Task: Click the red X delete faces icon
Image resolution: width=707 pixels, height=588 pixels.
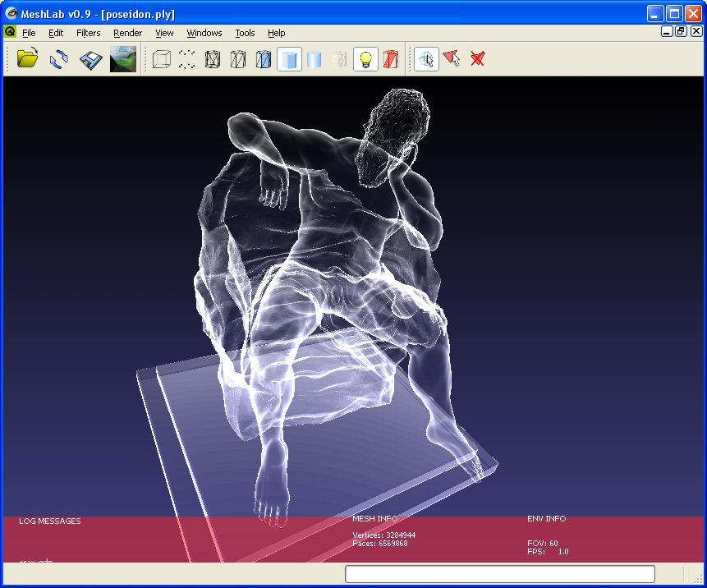Action: 477,59
